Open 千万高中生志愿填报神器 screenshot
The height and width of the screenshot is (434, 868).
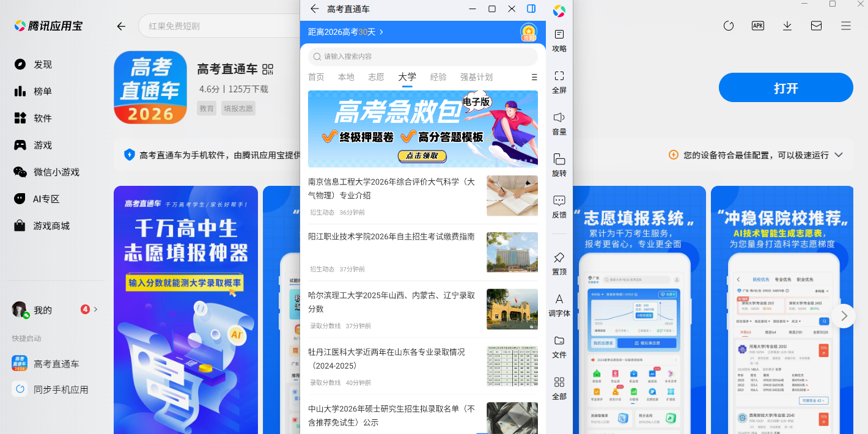(186, 310)
